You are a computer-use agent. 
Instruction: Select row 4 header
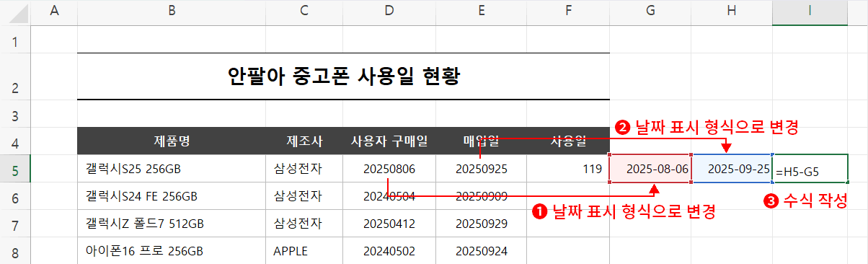[x=15, y=141]
